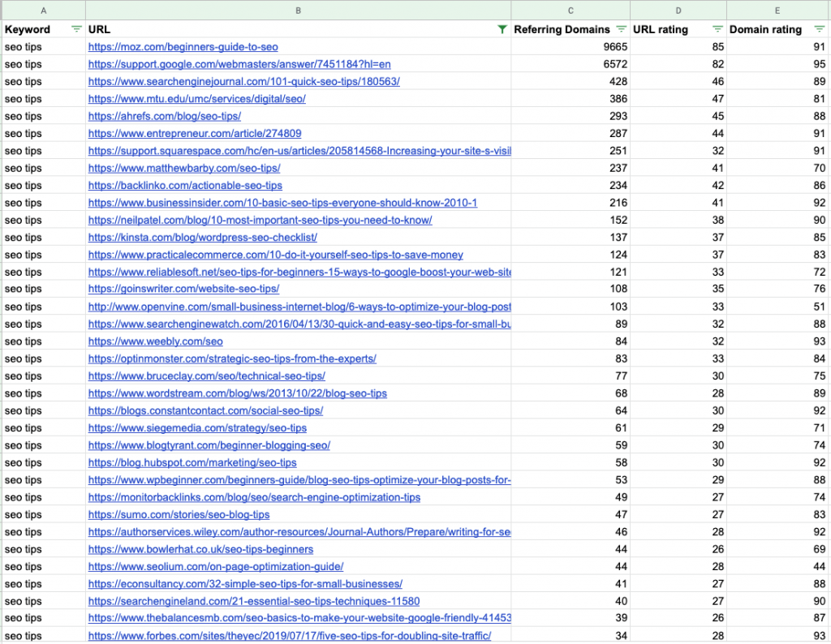Open the businessinsider.com 10 basic seo tips link

tap(282, 203)
